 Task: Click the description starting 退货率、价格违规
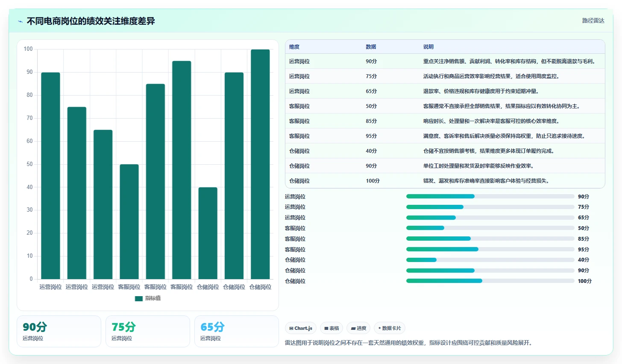click(481, 91)
